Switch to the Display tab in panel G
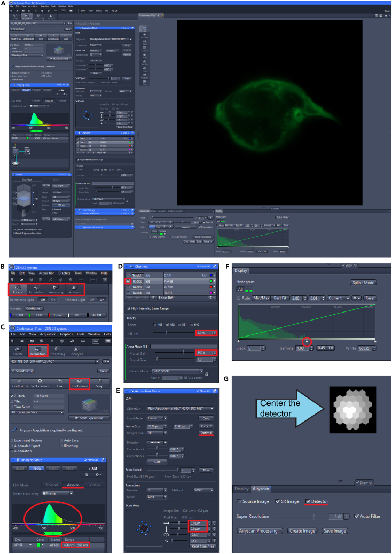The image size is (392, 554). (x=241, y=489)
